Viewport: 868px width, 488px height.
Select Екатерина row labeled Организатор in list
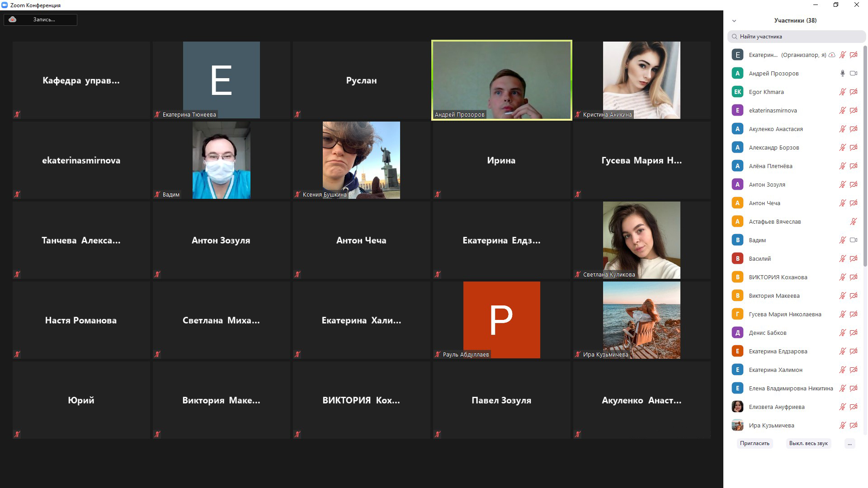pos(794,55)
